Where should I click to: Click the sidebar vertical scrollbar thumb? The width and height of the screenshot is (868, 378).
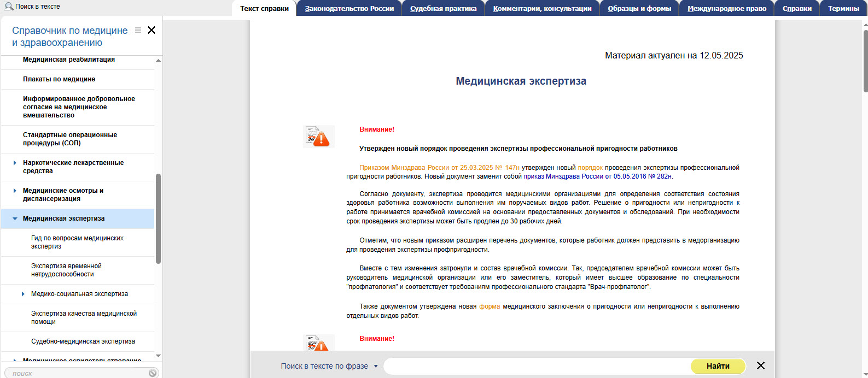click(x=159, y=218)
